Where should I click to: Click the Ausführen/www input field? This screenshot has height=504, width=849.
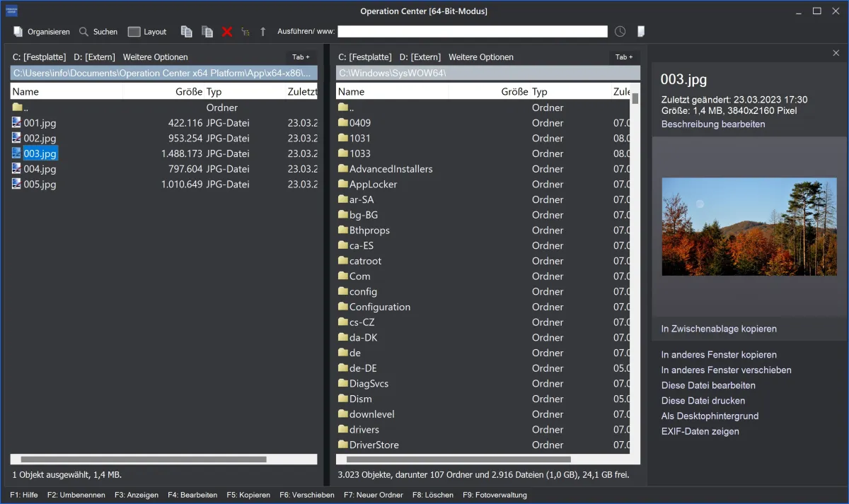point(472,32)
